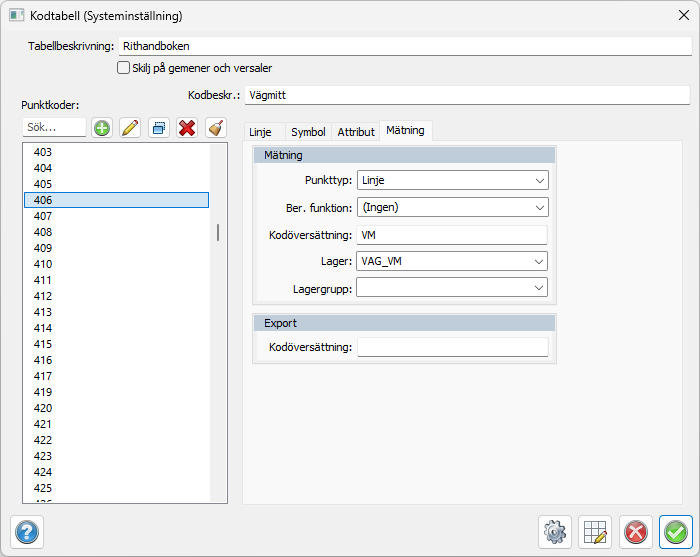Select point code 412 in the list
The height and width of the screenshot is (557, 700).
coord(43,296)
